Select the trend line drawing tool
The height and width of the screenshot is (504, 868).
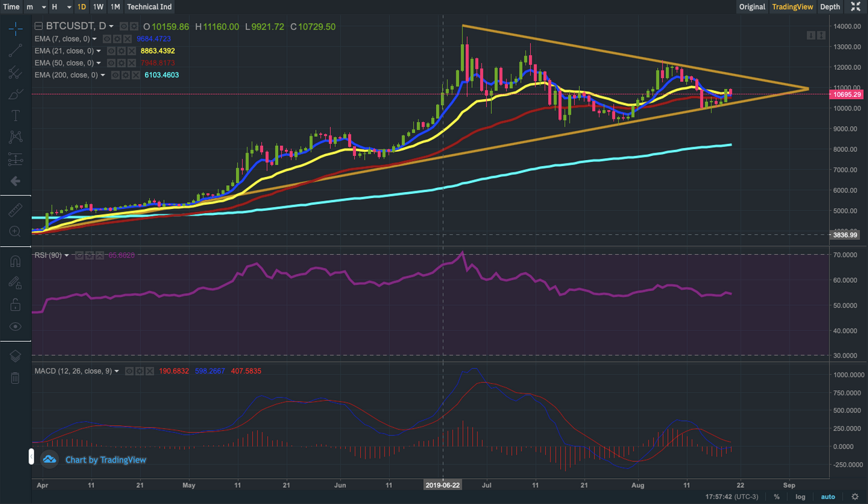point(15,50)
